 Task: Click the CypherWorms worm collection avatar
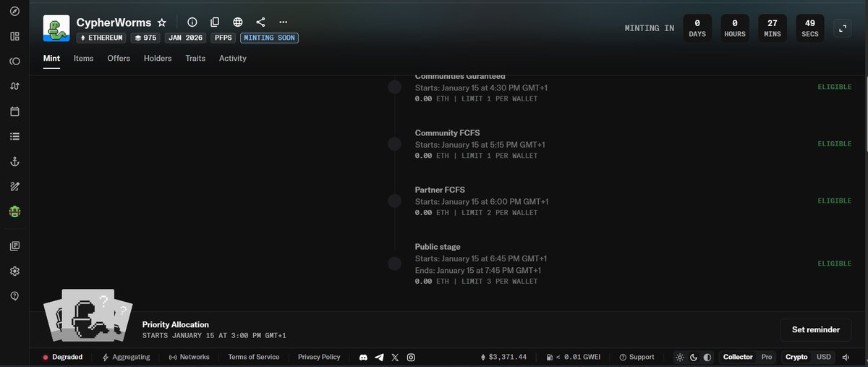56,28
